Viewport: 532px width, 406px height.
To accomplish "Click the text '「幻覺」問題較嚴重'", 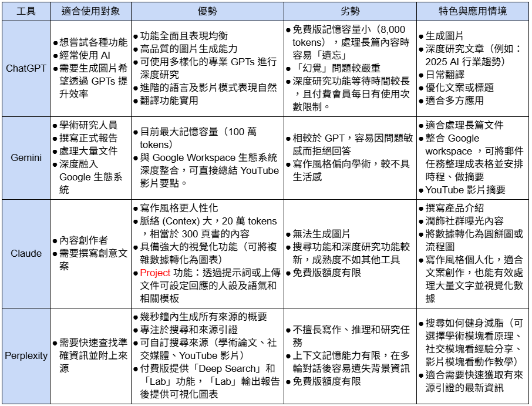I will [336, 68].
